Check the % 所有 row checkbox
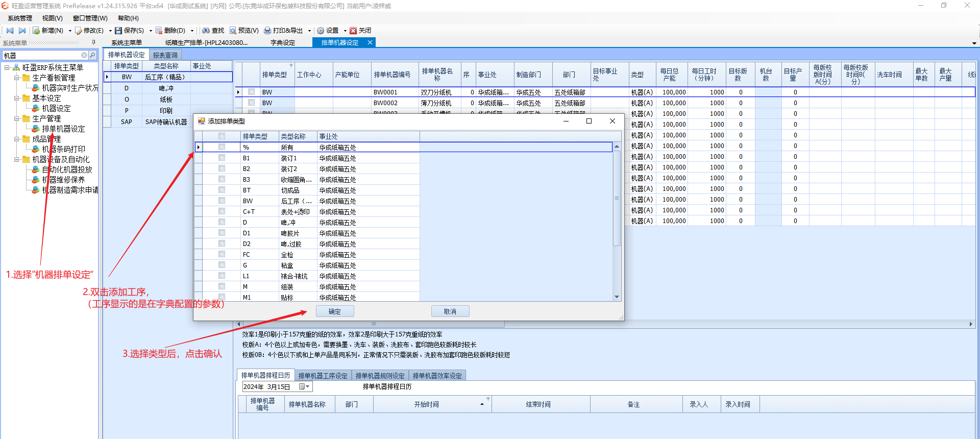 pyautogui.click(x=222, y=147)
